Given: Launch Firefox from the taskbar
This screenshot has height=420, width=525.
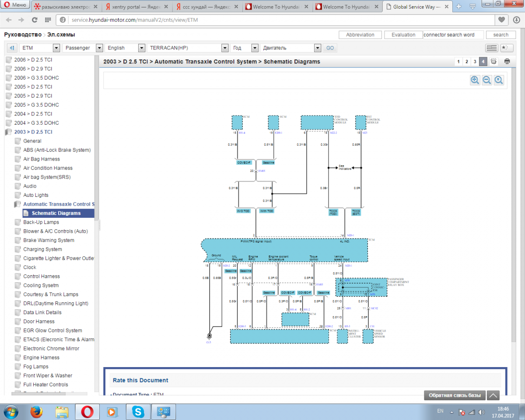Looking at the screenshot, I should coord(36,412).
